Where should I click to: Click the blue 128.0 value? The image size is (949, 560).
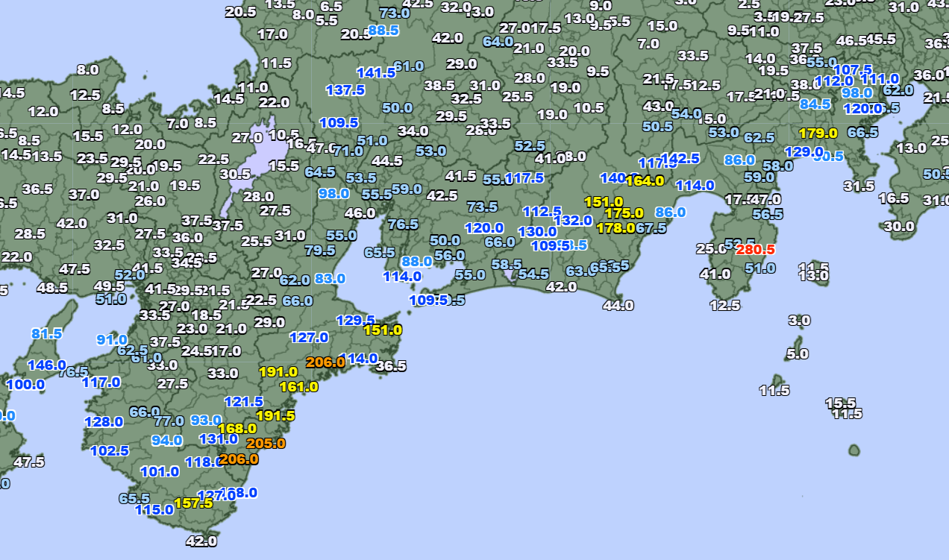pyautogui.click(x=104, y=421)
